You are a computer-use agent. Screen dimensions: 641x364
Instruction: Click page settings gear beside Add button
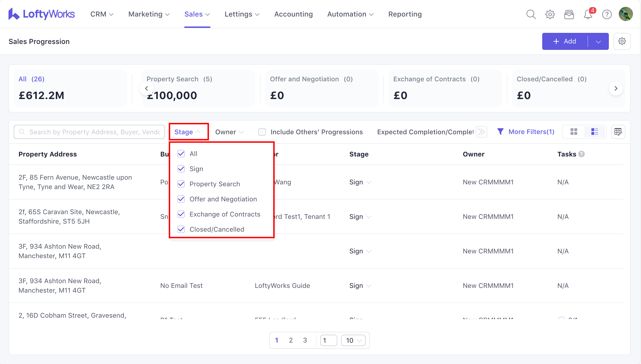pos(622,41)
